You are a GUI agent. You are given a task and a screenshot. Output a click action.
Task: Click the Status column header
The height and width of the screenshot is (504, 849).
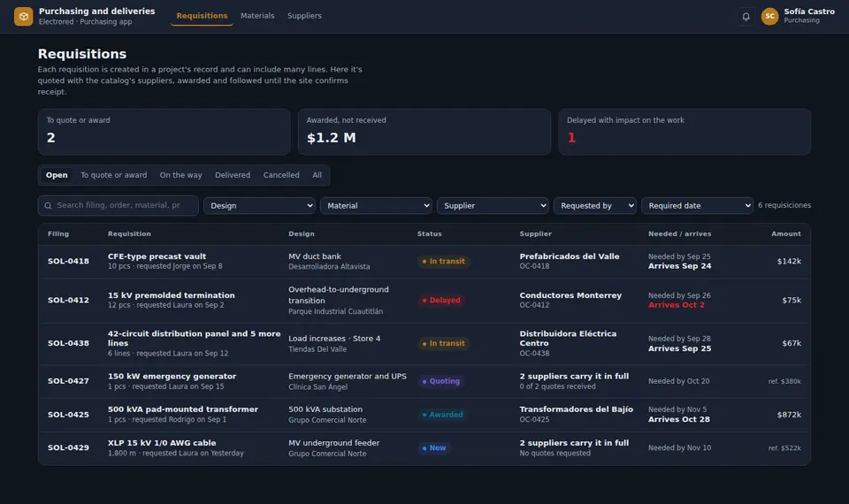pos(430,233)
